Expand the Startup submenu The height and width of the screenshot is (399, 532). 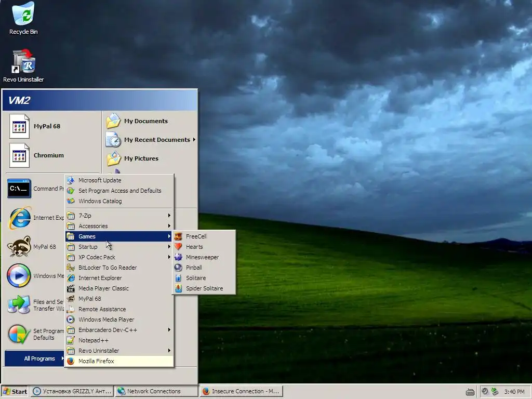click(119, 247)
